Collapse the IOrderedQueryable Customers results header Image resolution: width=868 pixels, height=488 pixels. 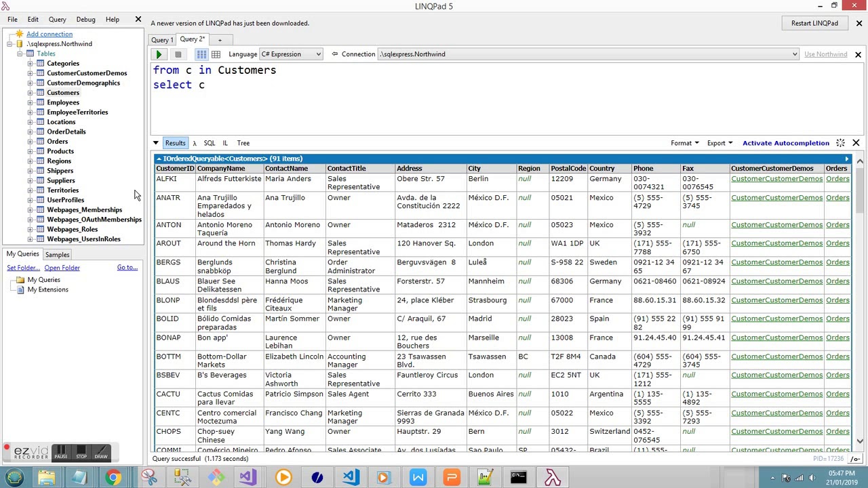point(159,159)
